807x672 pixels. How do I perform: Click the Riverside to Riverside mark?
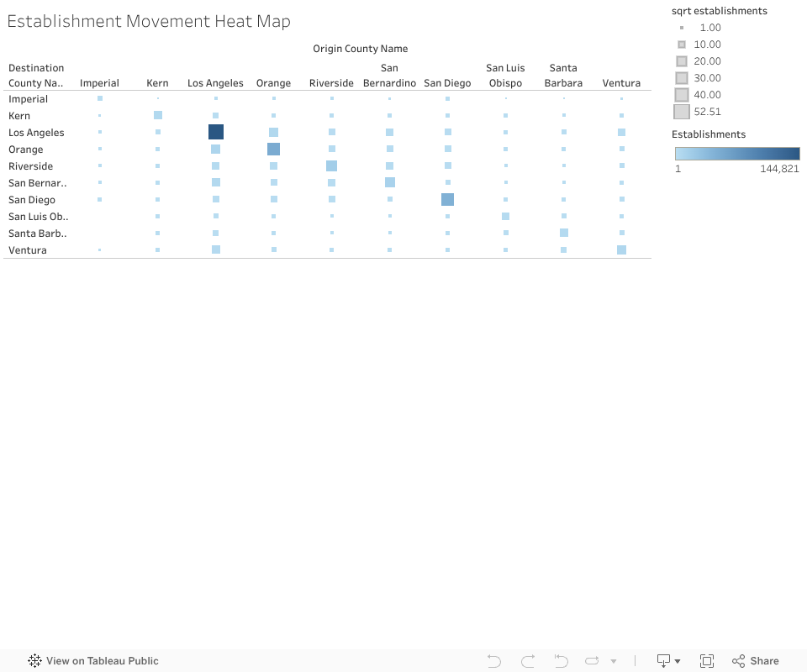331,165
